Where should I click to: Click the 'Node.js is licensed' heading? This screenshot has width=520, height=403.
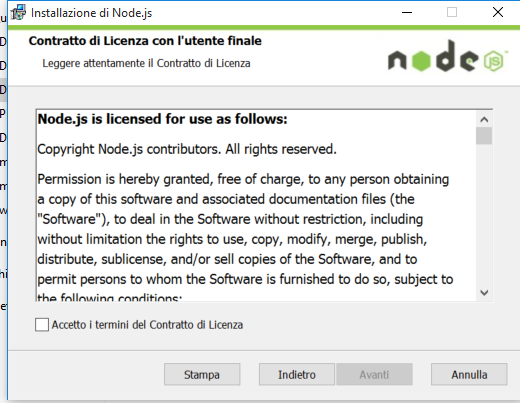[x=162, y=119]
